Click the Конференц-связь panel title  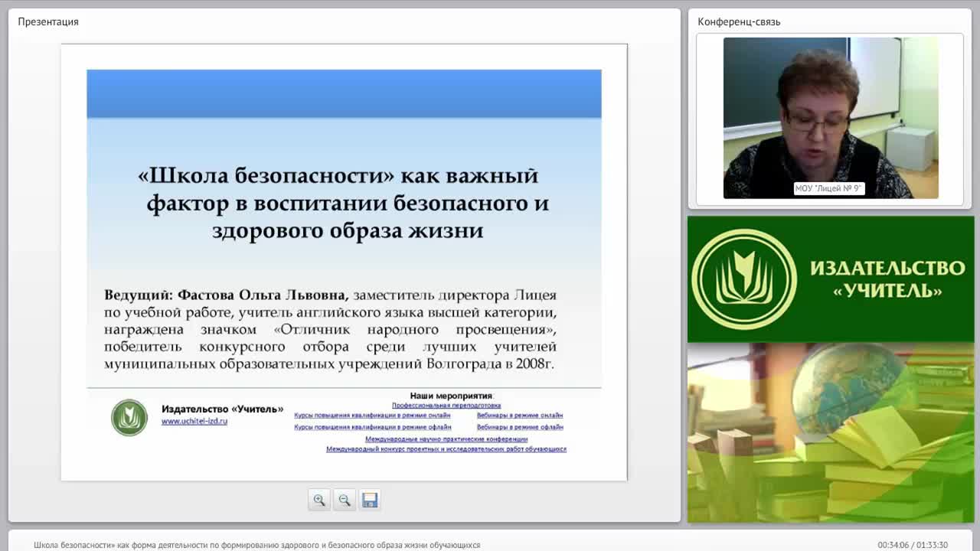[739, 21]
